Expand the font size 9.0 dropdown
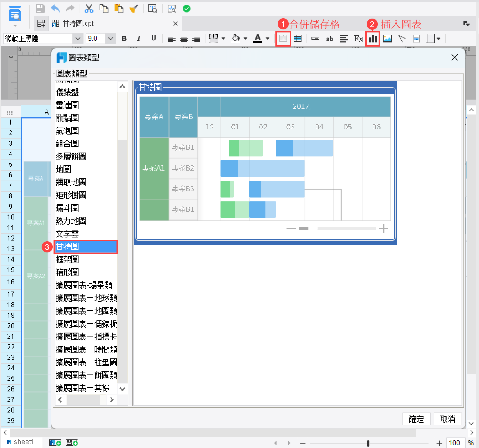 110,39
